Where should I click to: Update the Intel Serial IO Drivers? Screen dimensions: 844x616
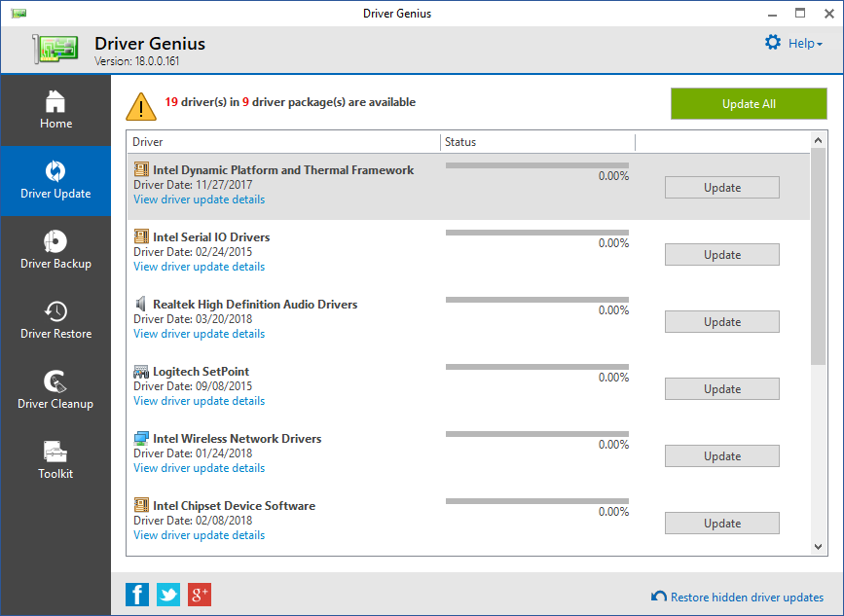(721, 254)
